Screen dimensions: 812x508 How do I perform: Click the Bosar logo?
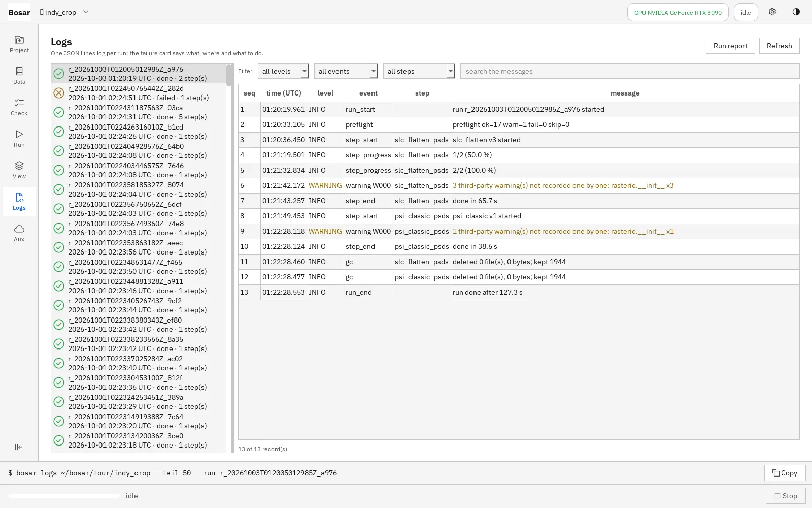pyautogui.click(x=19, y=12)
